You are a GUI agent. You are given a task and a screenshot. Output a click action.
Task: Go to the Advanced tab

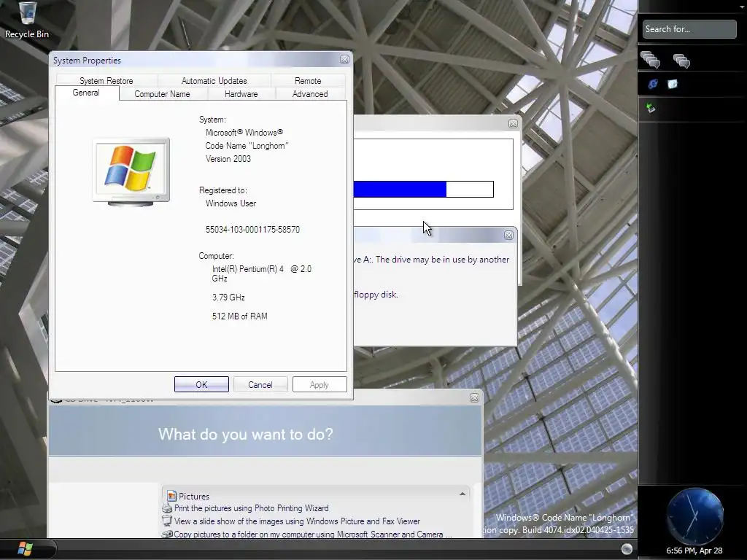[x=310, y=94]
